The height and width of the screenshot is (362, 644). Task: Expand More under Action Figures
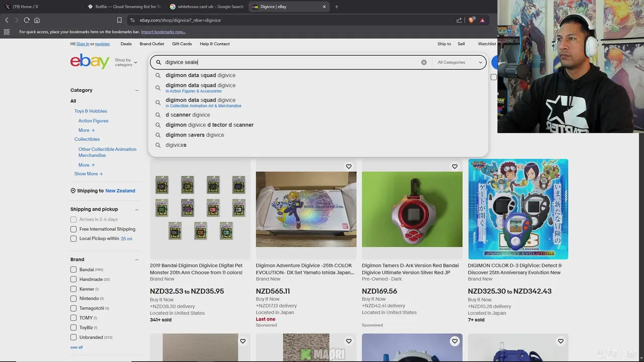click(86, 130)
